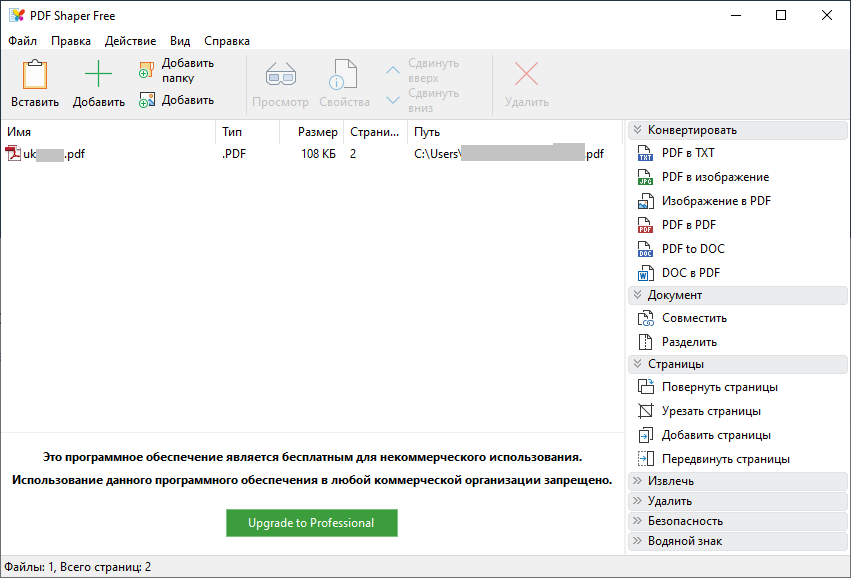Collapse the Страницы section
Image resolution: width=851 pixels, height=578 pixels.
637,364
